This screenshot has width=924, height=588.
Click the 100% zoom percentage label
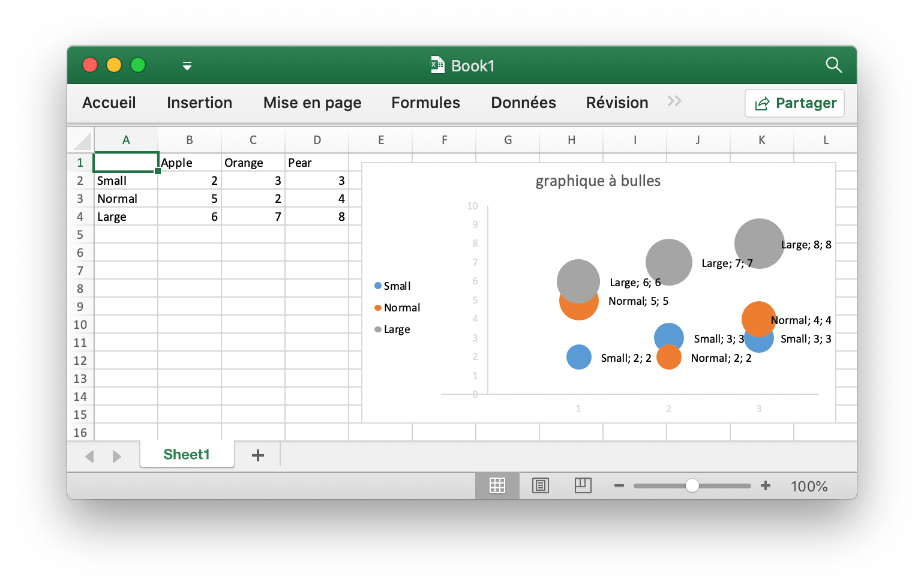(x=808, y=486)
